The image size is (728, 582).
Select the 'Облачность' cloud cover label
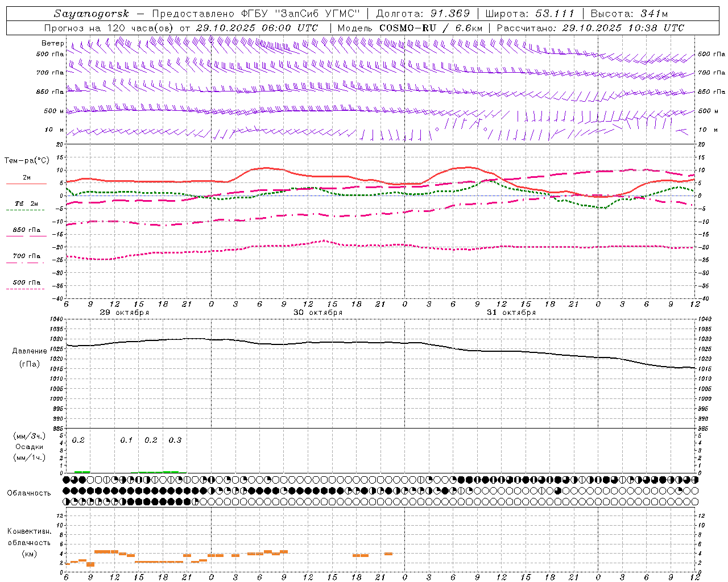(29, 493)
